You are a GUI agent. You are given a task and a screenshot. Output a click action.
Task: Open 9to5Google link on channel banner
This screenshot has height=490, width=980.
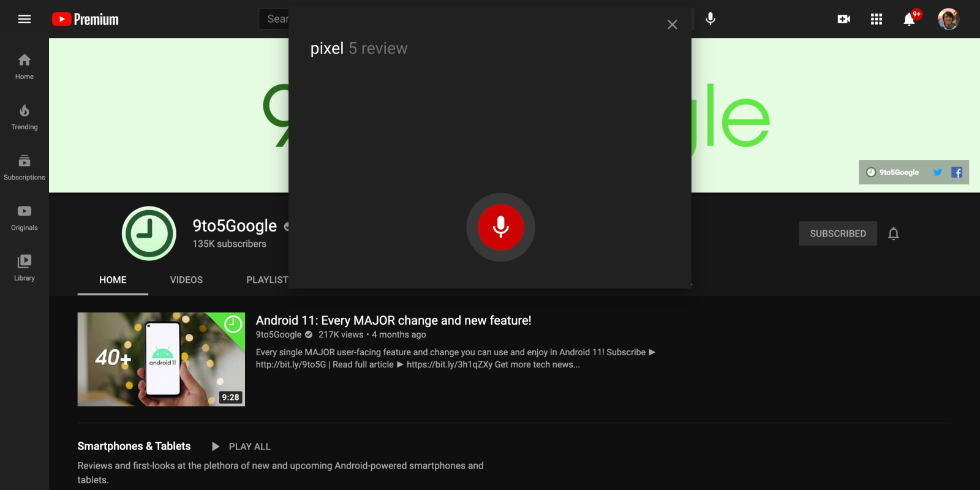tap(893, 172)
